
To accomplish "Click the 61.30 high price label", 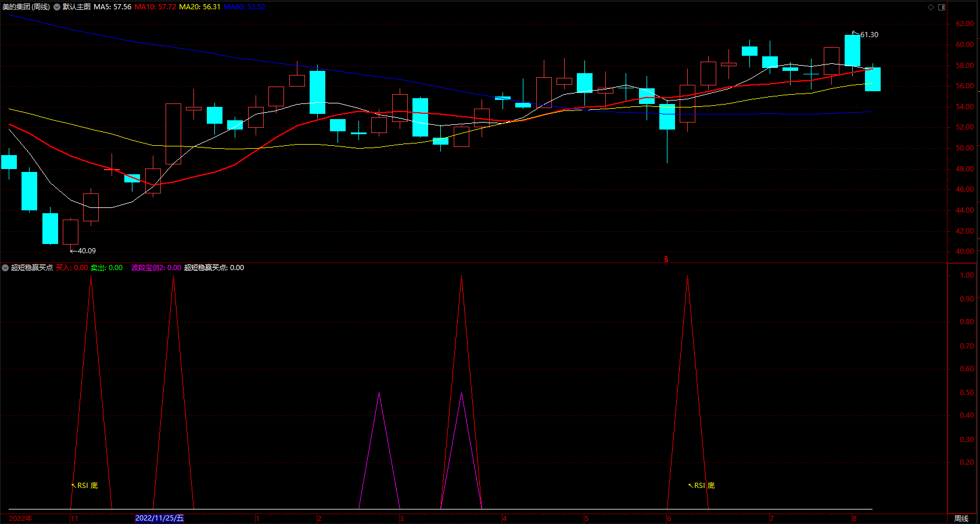I will [x=869, y=35].
